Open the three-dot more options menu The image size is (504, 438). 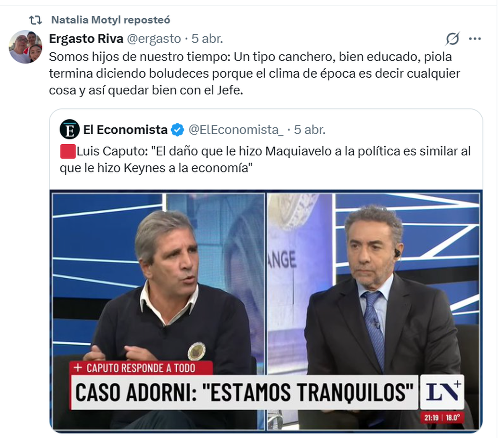[x=475, y=39]
